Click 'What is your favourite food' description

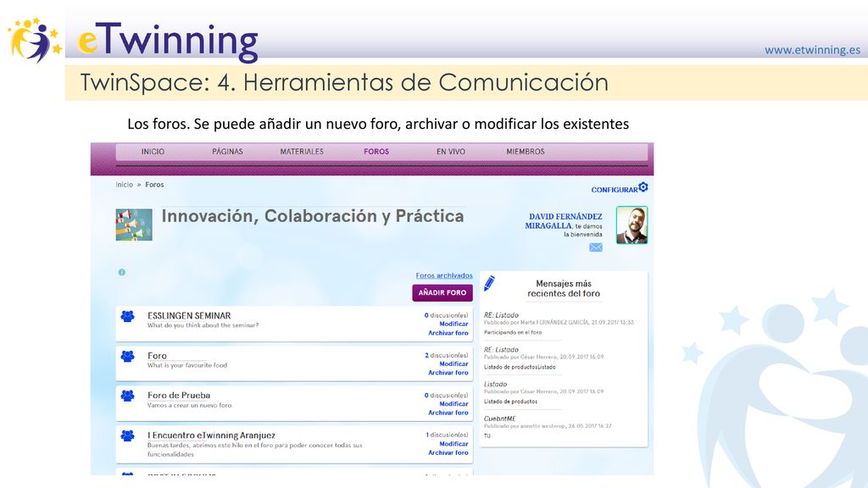click(187, 365)
